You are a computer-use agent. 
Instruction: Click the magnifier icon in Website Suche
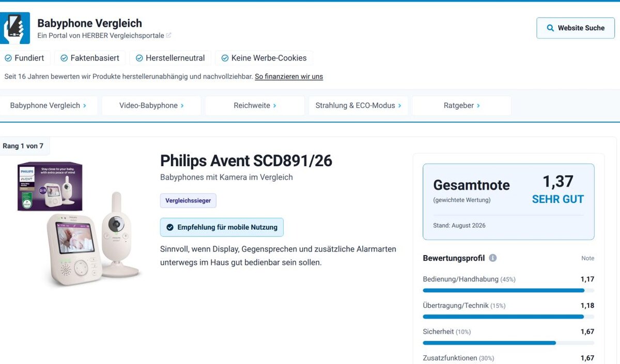coord(551,28)
